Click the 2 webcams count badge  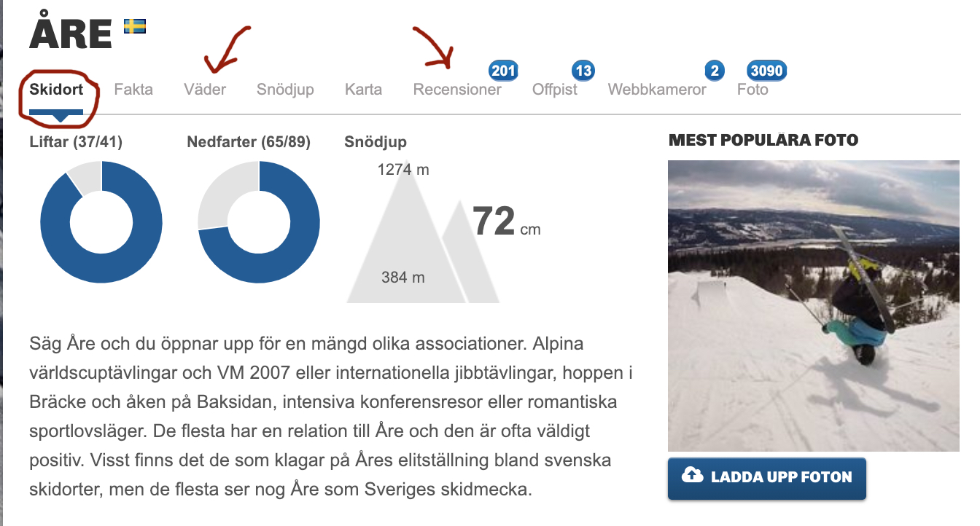tap(714, 71)
